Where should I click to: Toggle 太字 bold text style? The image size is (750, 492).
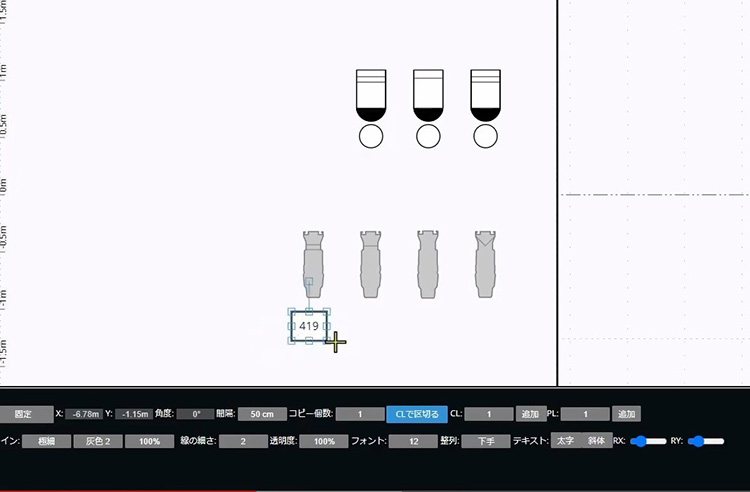click(566, 441)
